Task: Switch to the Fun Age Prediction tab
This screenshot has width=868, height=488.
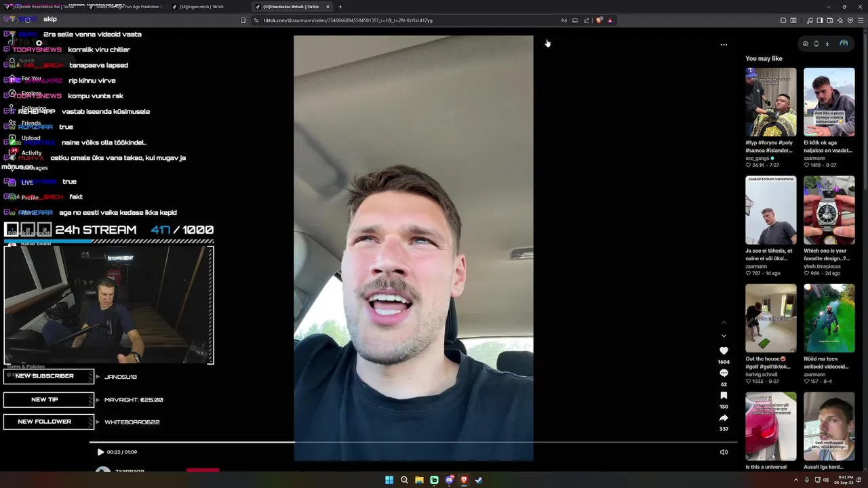Action: 125,7
